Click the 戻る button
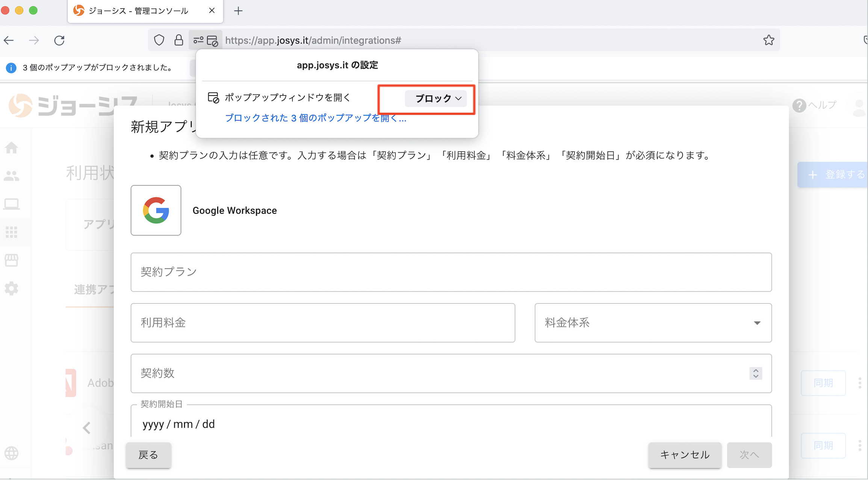The height and width of the screenshot is (480, 868). [x=148, y=455]
